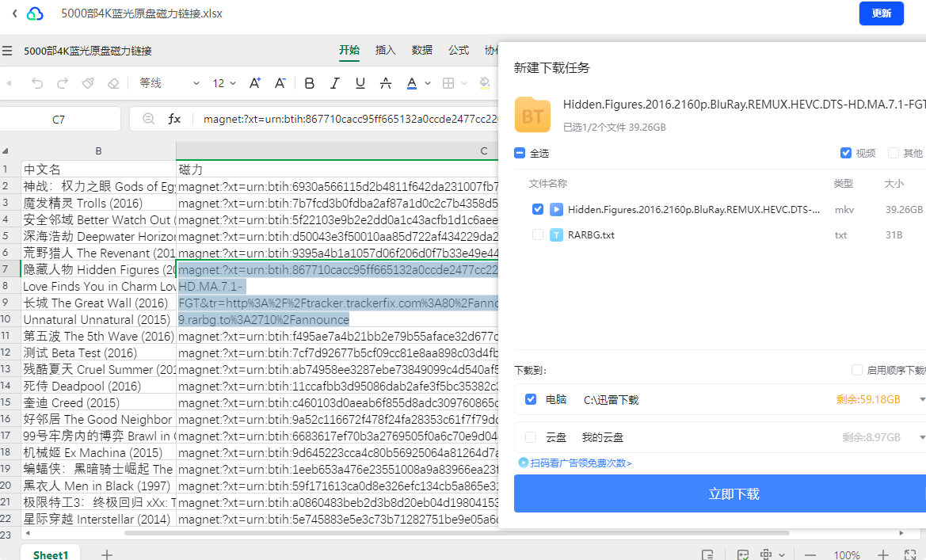
Task: Click the 大小 column header in file list
Action: pos(894,184)
